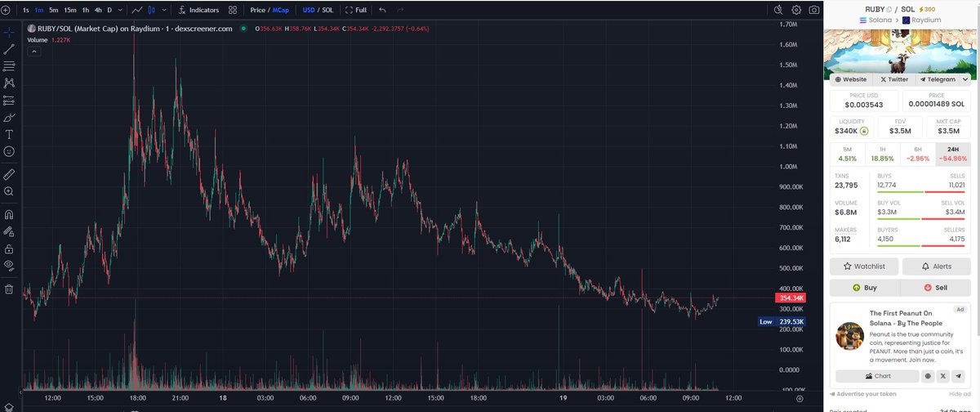Select the trend line drawing tool
The width and height of the screenshot is (980, 412).
[x=9, y=49]
